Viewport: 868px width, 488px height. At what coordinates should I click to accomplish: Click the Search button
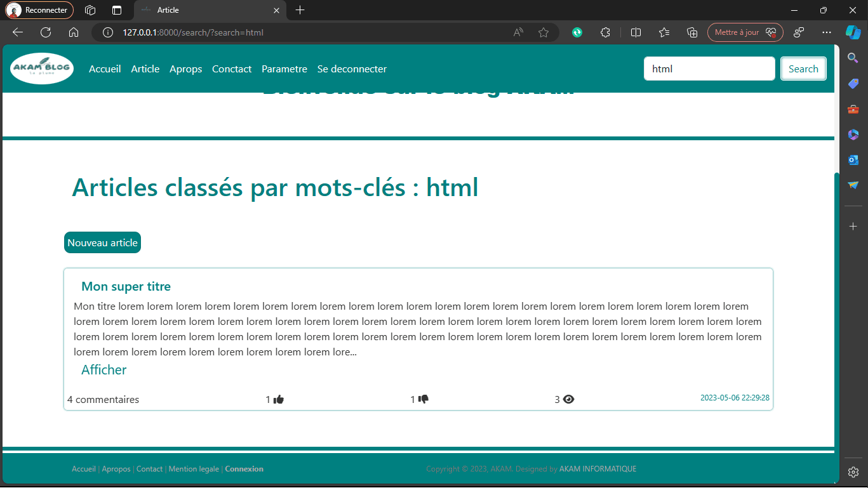[803, 69]
